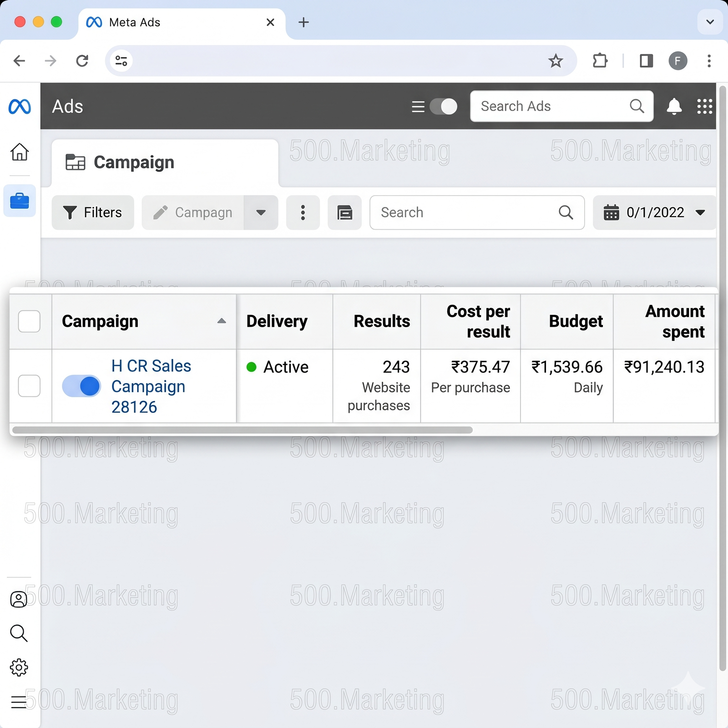Click the site settings tune icon
728x728 pixels.
[x=121, y=61]
